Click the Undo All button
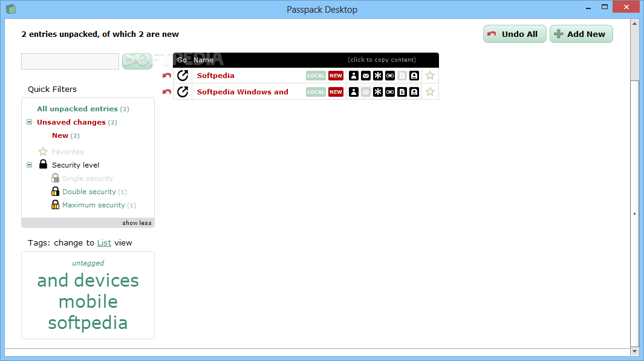This screenshot has height=361, width=644. [x=515, y=34]
